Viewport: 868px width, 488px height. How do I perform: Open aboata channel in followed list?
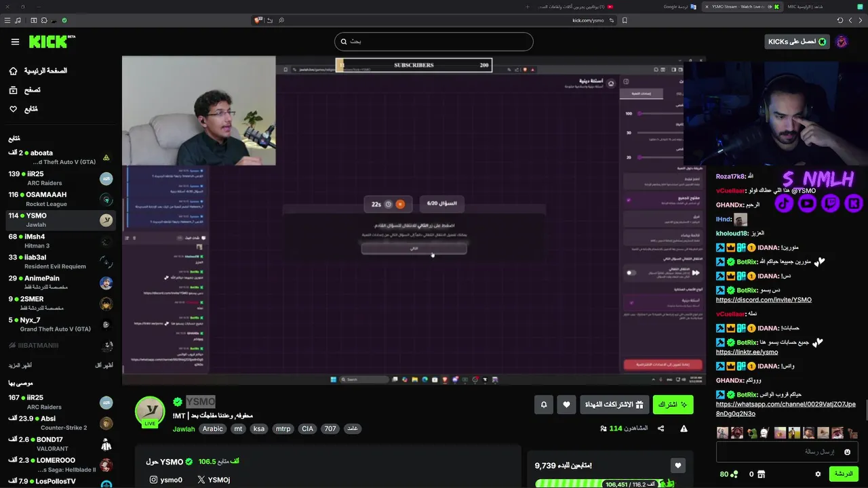(60, 157)
